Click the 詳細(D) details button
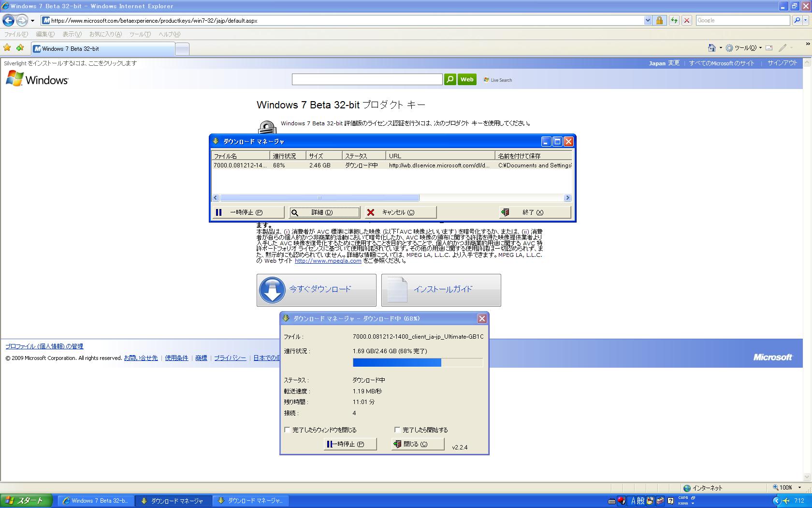Screen dimensions: 812x508 tap(324, 212)
